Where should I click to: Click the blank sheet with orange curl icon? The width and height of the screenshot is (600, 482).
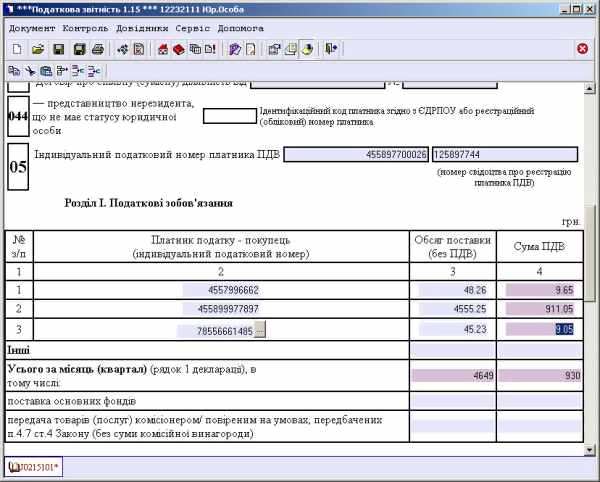click(251, 49)
